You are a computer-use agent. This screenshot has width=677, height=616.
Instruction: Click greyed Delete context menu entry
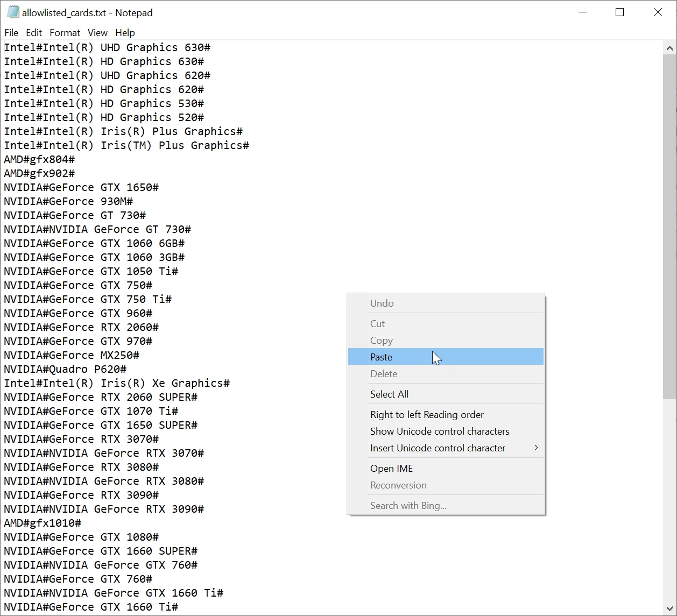tap(446, 373)
